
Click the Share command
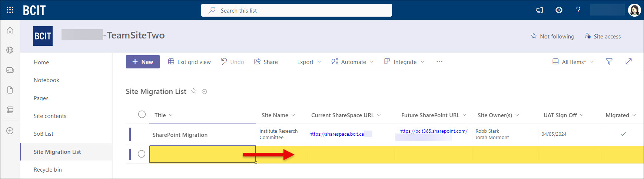[x=266, y=62]
